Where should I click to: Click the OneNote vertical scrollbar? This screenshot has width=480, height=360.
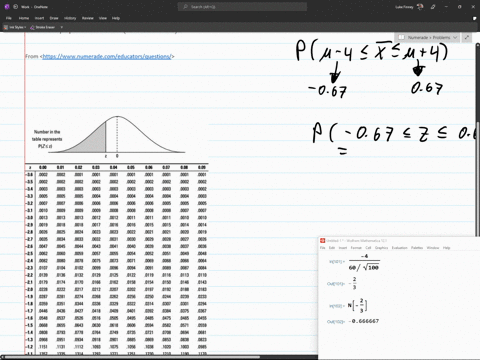click(x=478, y=83)
